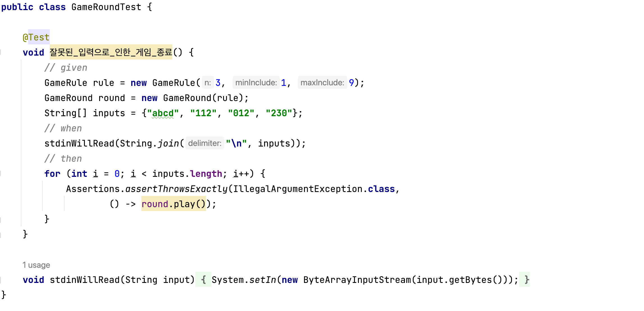Click the Korean test method name
This screenshot has width=644, height=311.
(x=111, y=52)
